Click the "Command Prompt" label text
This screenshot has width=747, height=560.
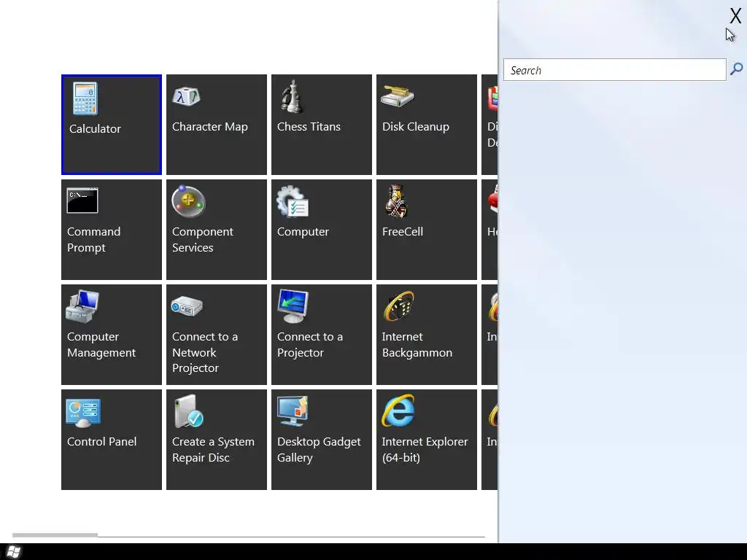(x=94, y=240)
